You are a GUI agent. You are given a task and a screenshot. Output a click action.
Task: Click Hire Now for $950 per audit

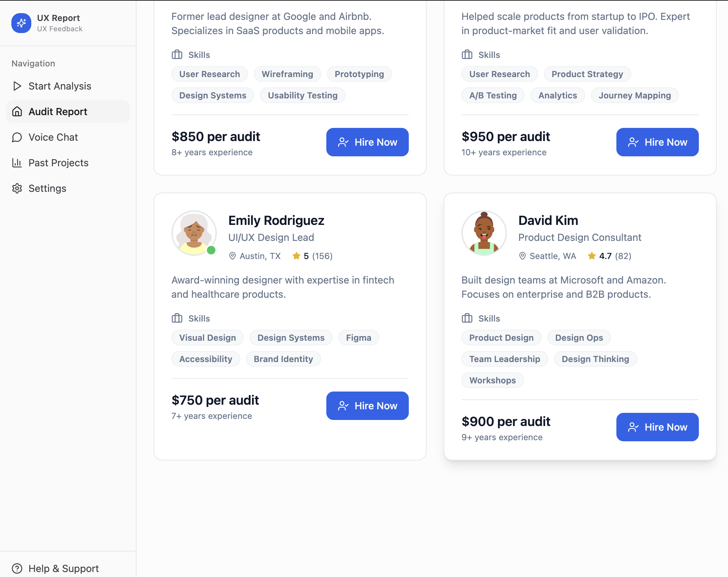(x=658, y=142)
